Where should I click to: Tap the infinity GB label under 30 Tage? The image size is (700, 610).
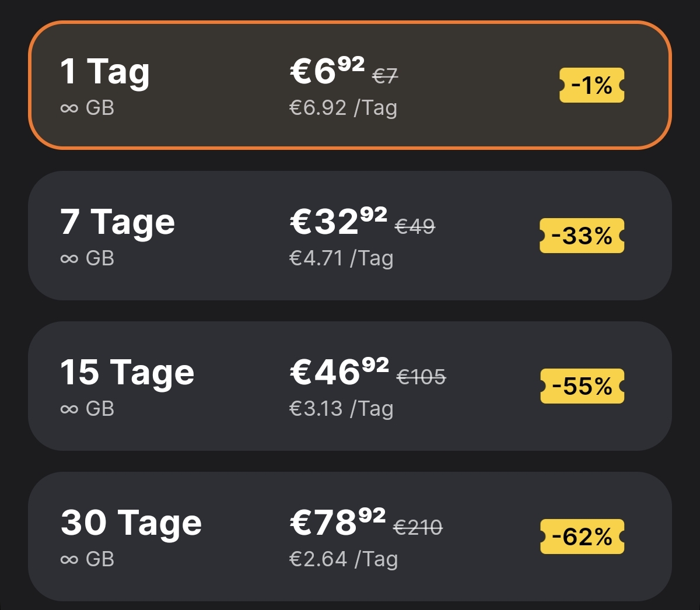pos(87,559)
